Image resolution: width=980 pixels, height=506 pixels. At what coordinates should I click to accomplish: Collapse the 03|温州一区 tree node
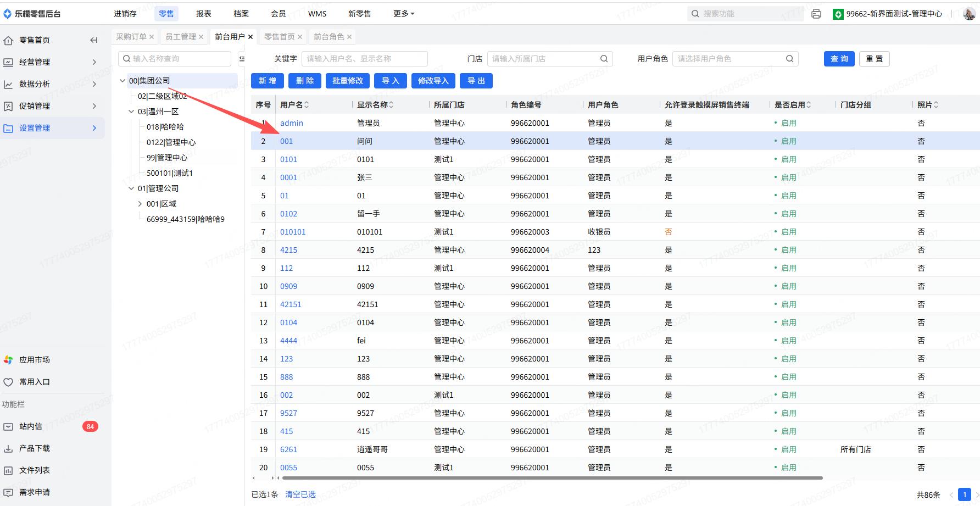pos(131,112)
